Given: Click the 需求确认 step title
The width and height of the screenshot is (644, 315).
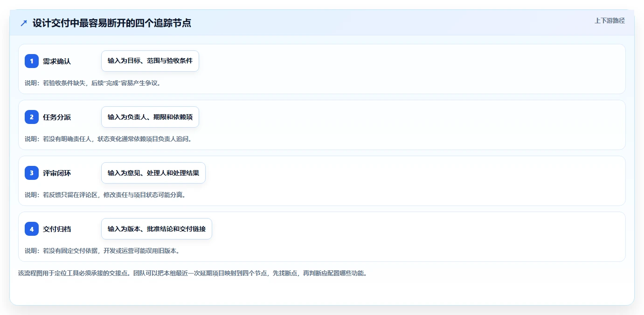Looking at the screenshot, I should pos(57,61).
